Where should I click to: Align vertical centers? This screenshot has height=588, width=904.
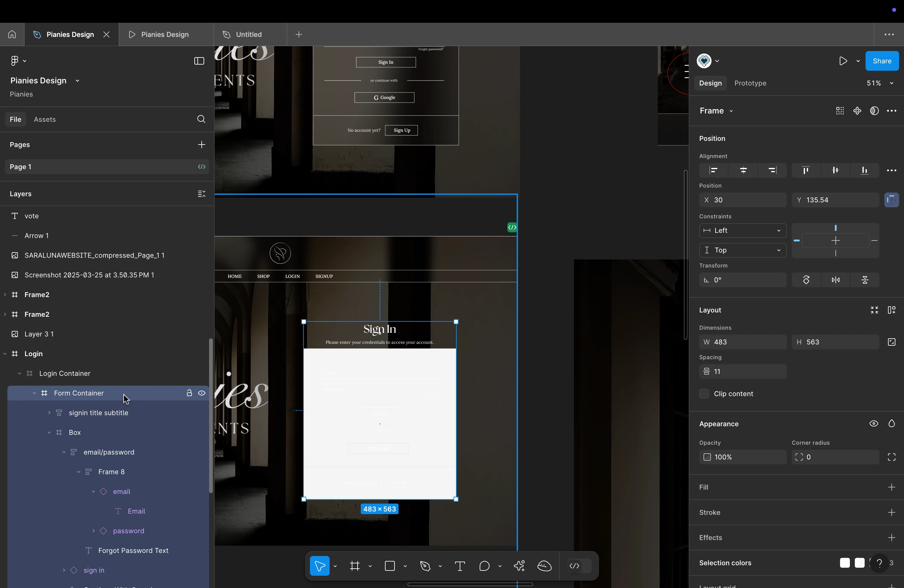pos(836,170)
